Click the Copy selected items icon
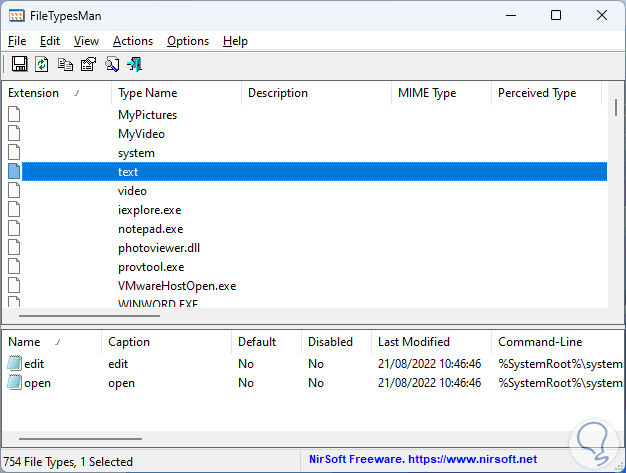626x473 pixels. [x=65, y=65]
